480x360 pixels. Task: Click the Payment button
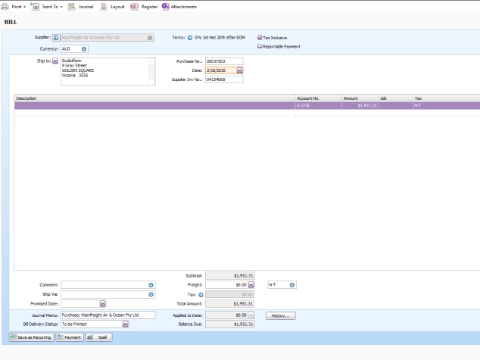point(70,337)
